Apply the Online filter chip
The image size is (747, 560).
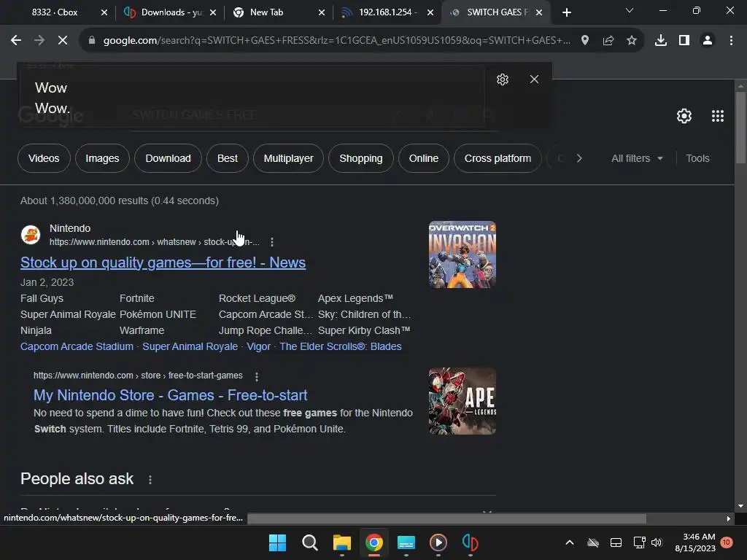coord(424,158)
